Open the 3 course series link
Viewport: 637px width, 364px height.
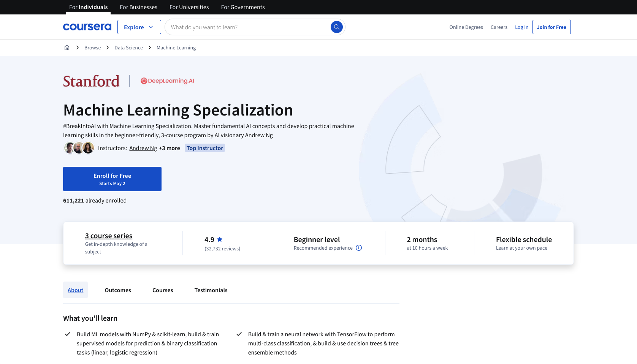(x=109, y=236)
